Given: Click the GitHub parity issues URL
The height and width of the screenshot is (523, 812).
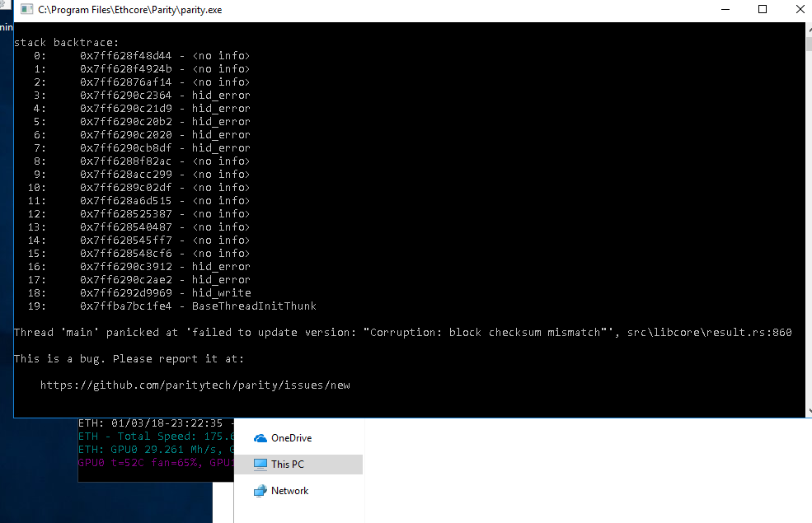Looking at the screenshot, I should click(195, 384).
